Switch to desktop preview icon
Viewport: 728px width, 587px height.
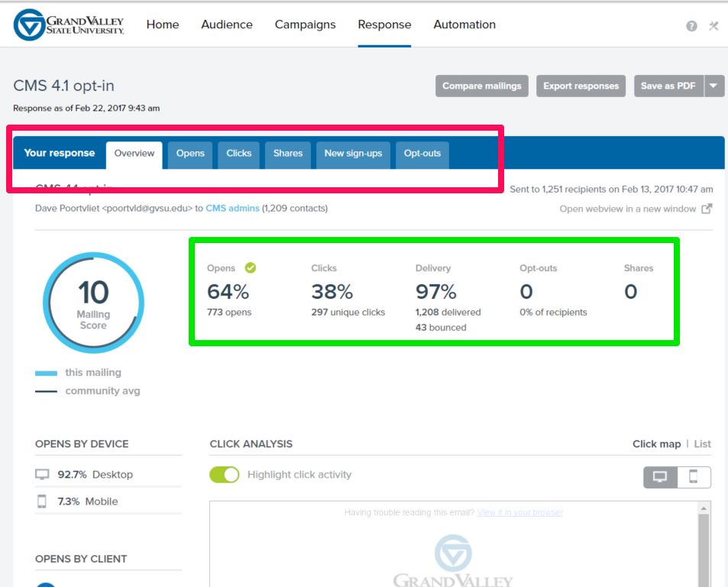[660, 477]
